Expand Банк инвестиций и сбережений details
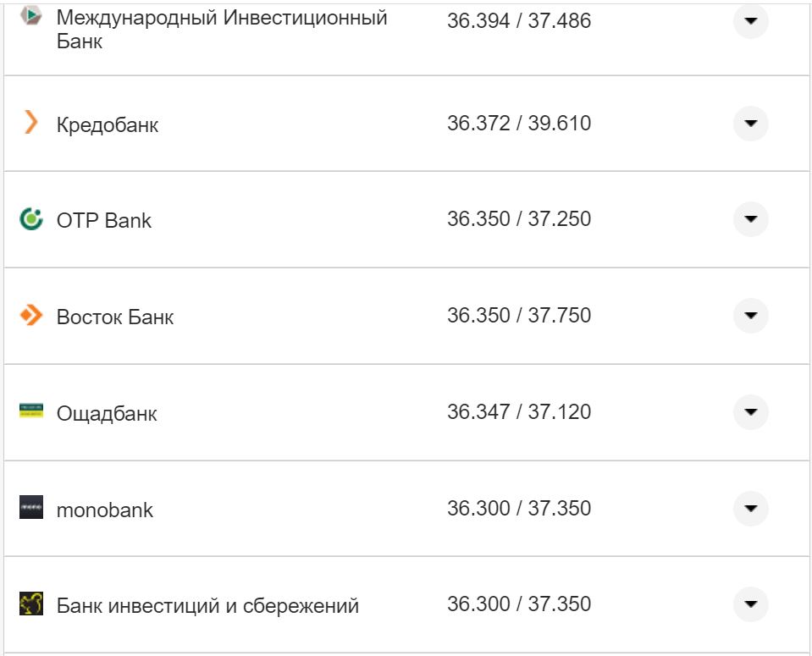Viewport: 812px width, 656px height. coord(750,604)
